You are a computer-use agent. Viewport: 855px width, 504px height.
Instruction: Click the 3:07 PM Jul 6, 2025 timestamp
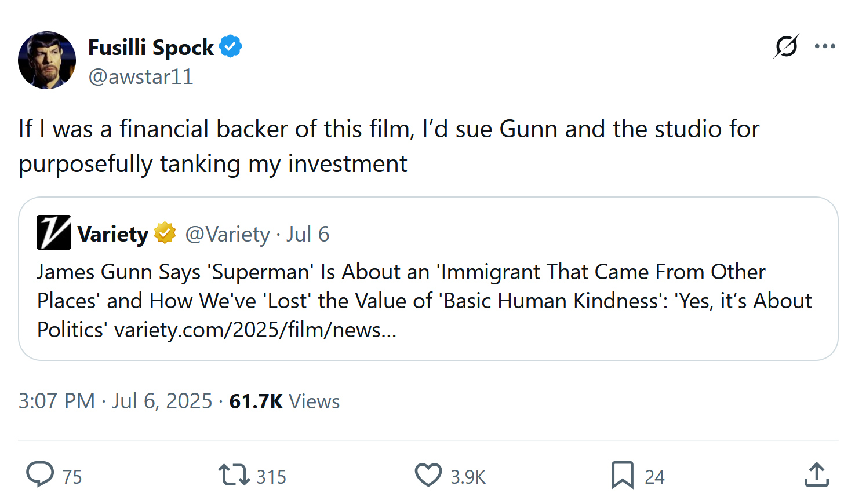coord(115,401)
